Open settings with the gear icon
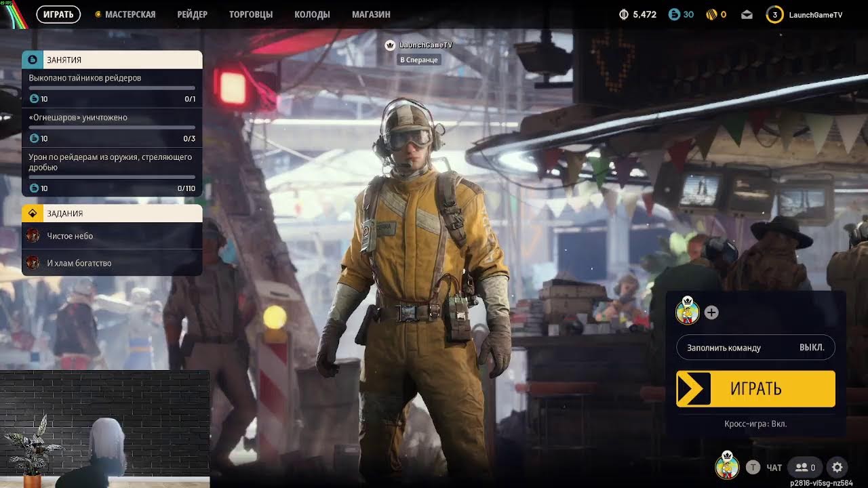 point(837,467)
